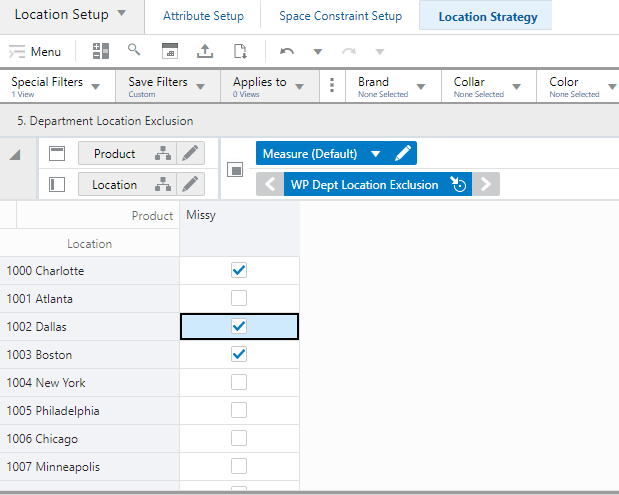Viewport: 619px width, 495px height.
Task: Open the calendar/date toolbar icon
Action: 170,51
